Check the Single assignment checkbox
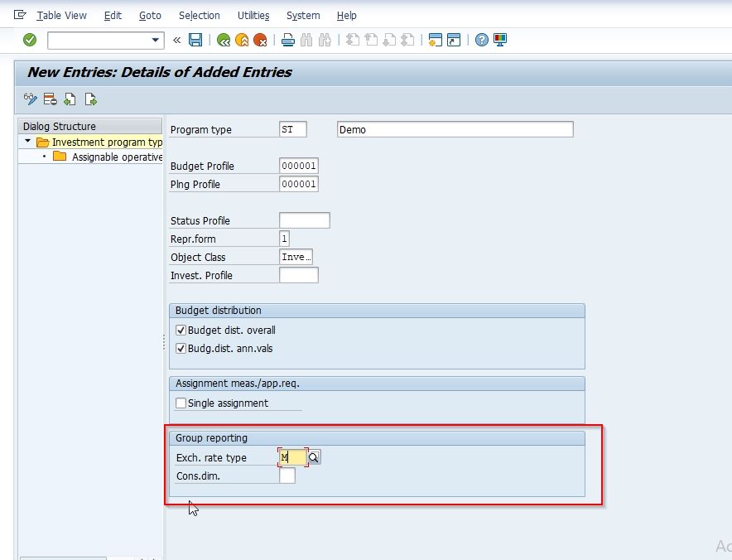Viewport: 732px width, 560px height. [181, 403]
